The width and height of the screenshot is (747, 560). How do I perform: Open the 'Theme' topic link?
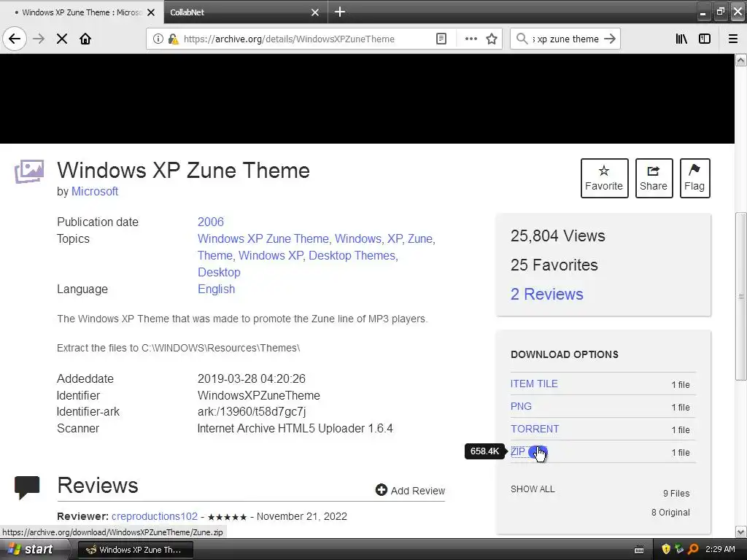215,255
